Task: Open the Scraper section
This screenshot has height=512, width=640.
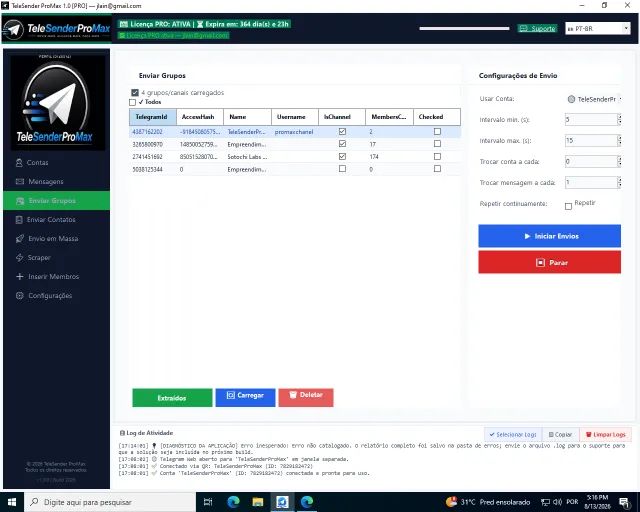Action: pyautogui.click(x=56, y=258)
